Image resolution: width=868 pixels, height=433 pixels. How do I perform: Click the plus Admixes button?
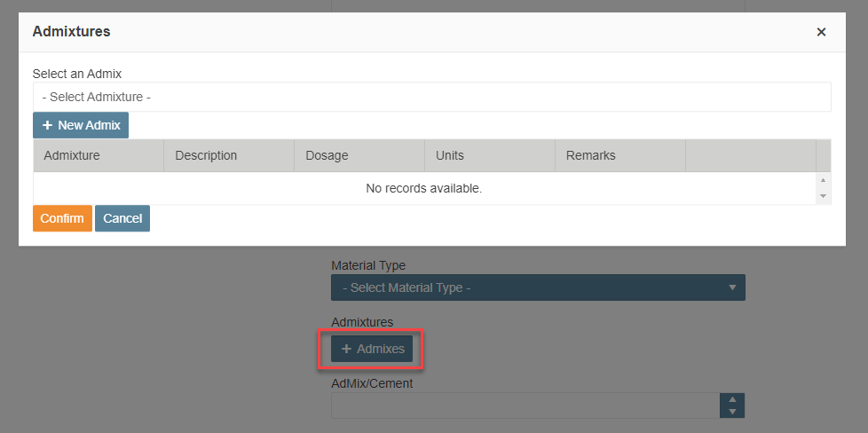coord(372,349)
